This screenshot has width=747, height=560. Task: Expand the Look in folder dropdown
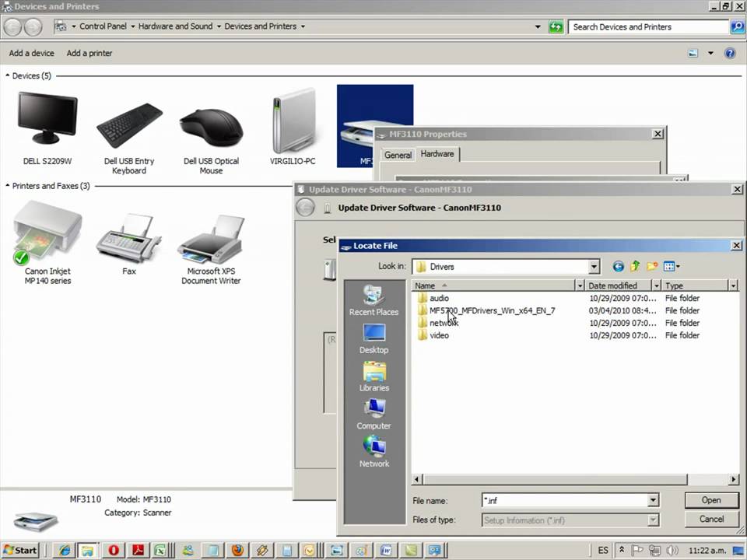[594, 267]
